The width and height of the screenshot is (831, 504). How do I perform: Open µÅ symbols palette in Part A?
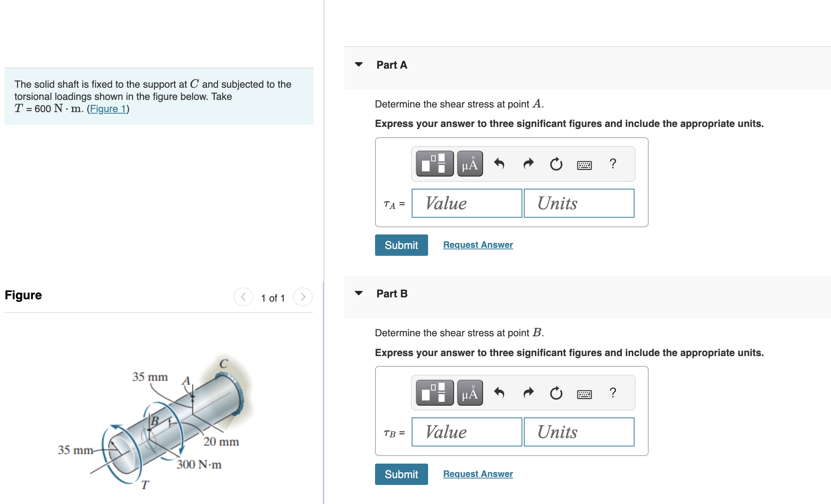pyautogui.click(x=470, y=164)
